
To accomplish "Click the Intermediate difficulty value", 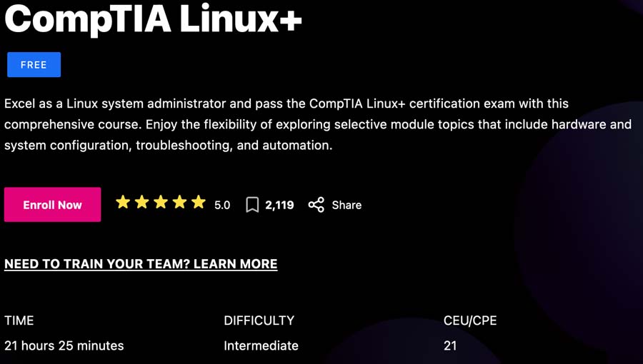I will click(x=261, y=345).
